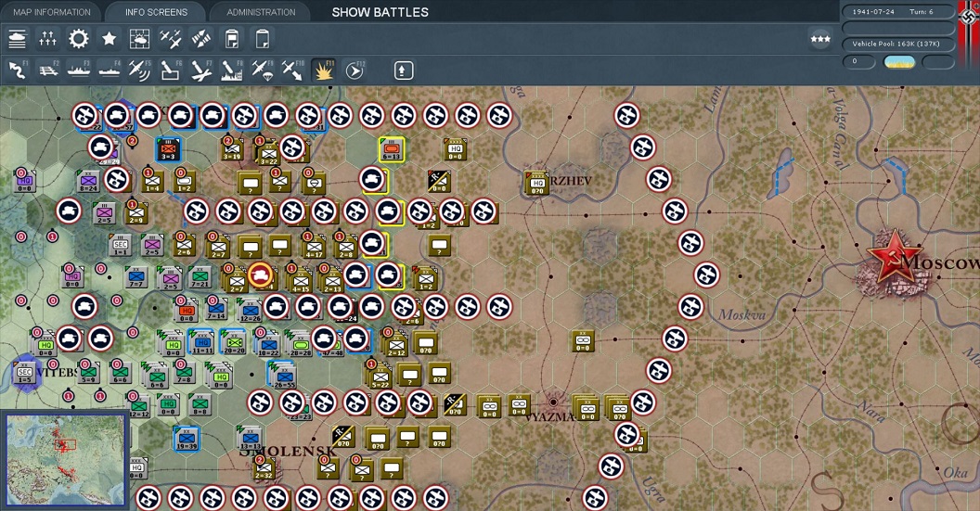The width and height of the screenshot is (980, 511).
Task: Switch to Map Information tab
Action: pyautogui.click(x=52, y=12)
